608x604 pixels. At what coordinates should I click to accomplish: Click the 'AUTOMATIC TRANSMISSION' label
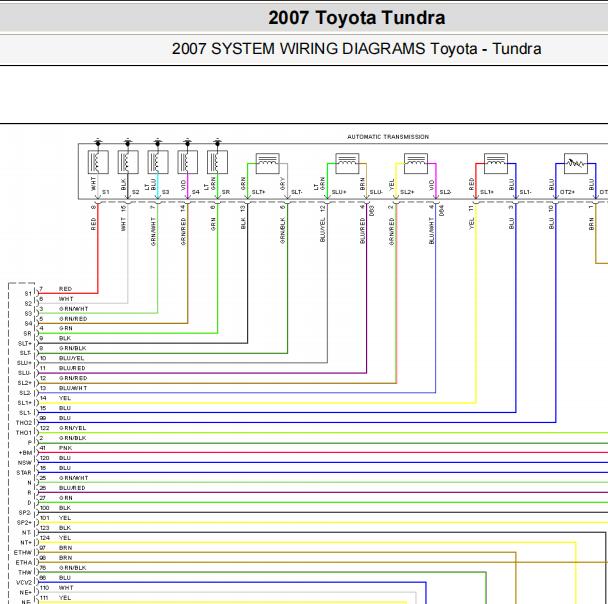click(388, 137)
